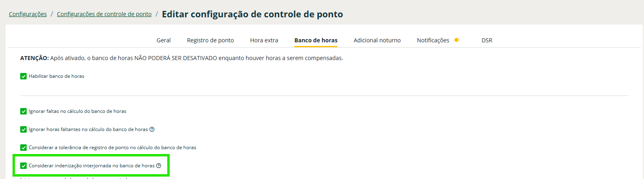Go to the Hora extra tab
This screenshot has width=644, height=179.
pos(264,40)
